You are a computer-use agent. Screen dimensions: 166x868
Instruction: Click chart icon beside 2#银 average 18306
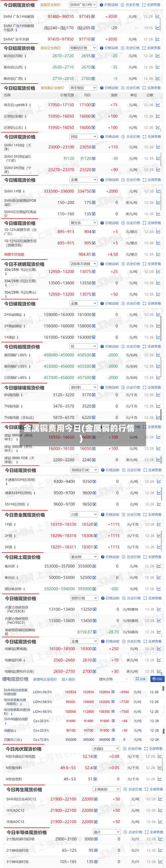pyautogui.click(x=96, y=536)
